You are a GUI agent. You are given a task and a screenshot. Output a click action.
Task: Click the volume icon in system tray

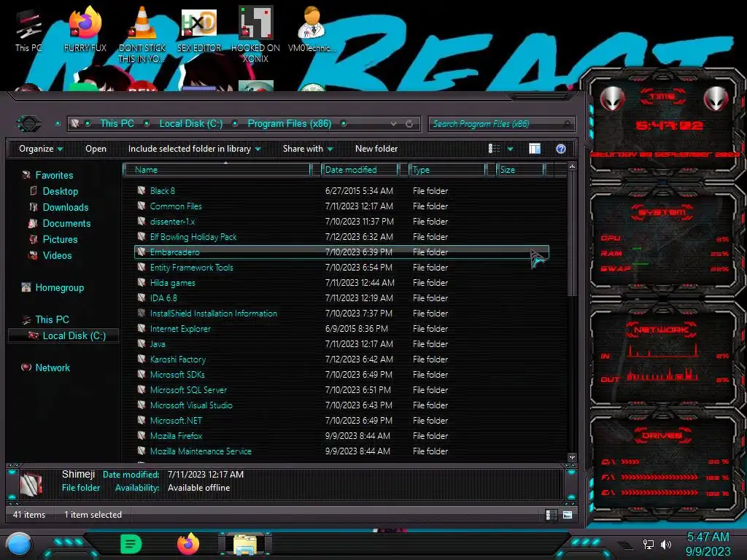666,544
